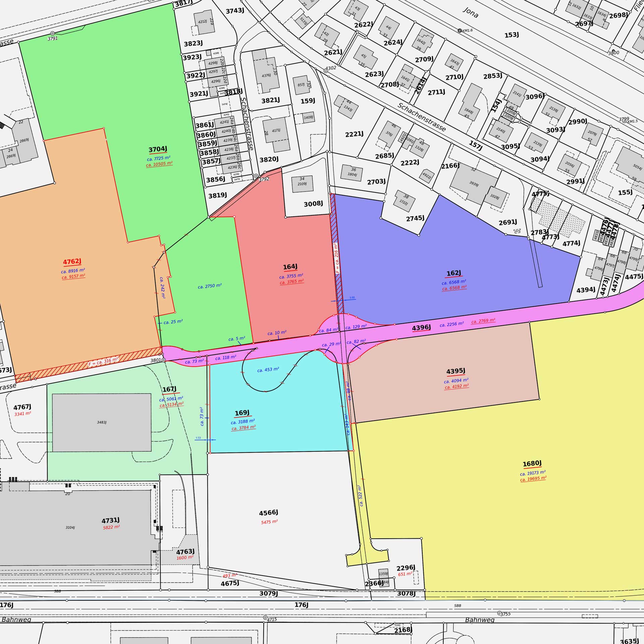Select the red parcel 164J label
Screen dimensions: 644x644
tap(290, 267)
